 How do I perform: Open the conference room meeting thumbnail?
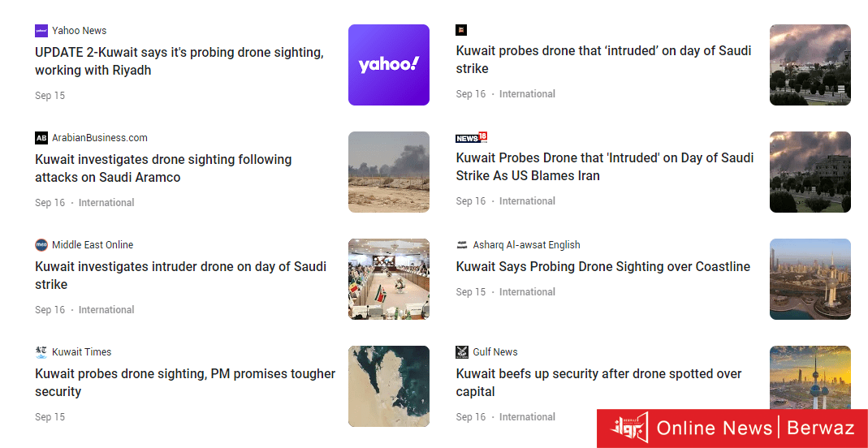[x=389, y=279]
